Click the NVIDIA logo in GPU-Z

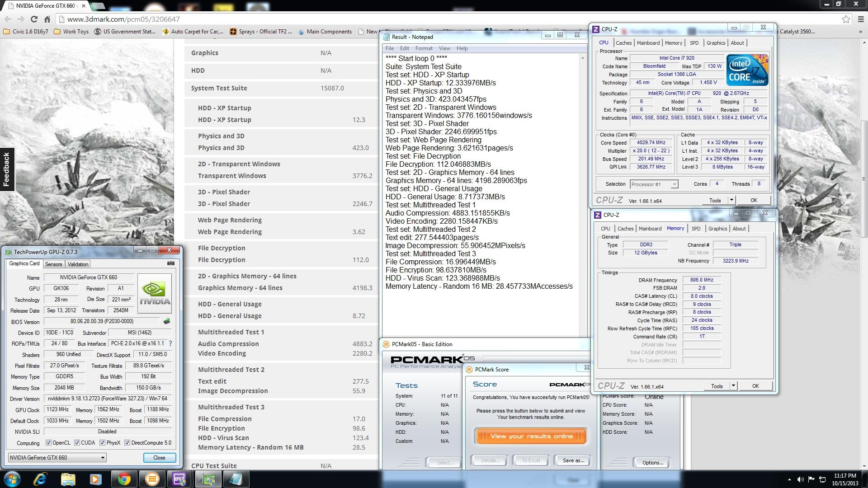[155, 293]
